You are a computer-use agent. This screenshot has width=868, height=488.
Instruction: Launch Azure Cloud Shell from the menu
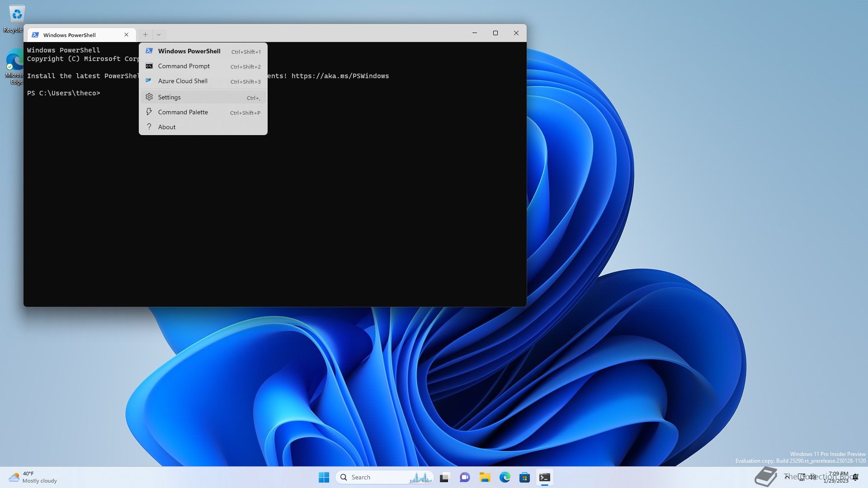203,81
